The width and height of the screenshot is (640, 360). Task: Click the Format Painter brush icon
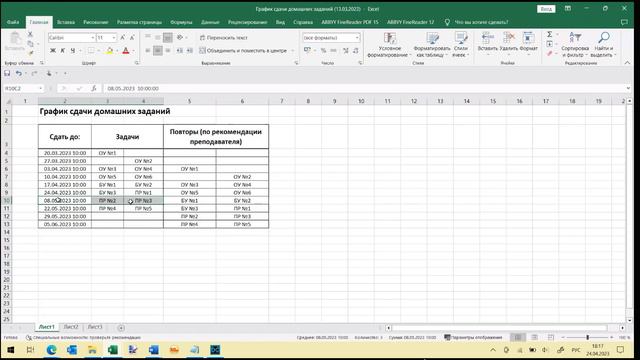[31, 53]
